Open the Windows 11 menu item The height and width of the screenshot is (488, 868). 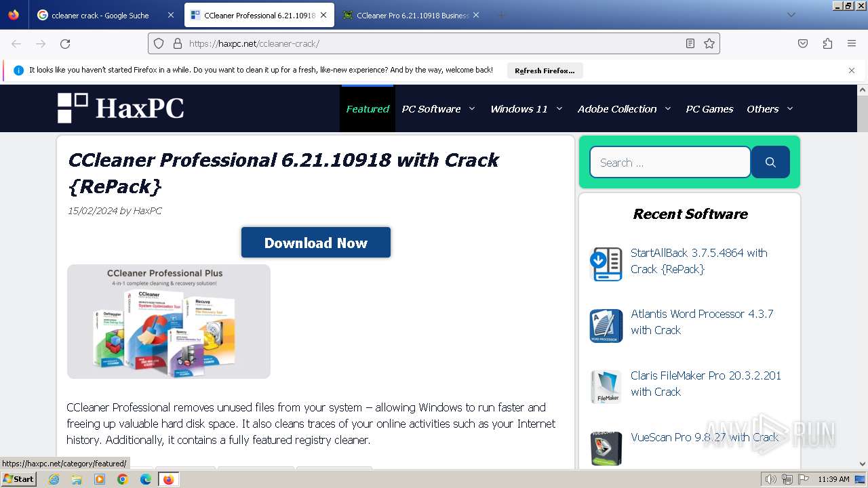(519, 108)
